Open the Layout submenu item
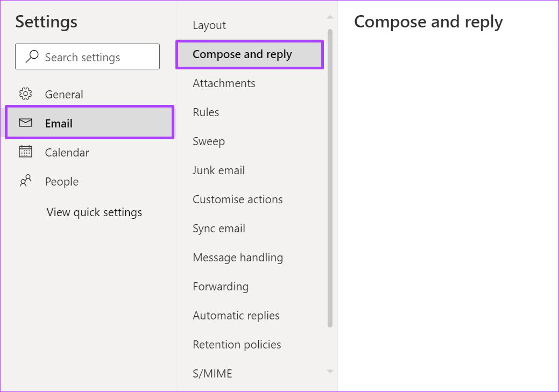Image resolution: width=559 pixels, height=392 pixels. tap(250, 25)
